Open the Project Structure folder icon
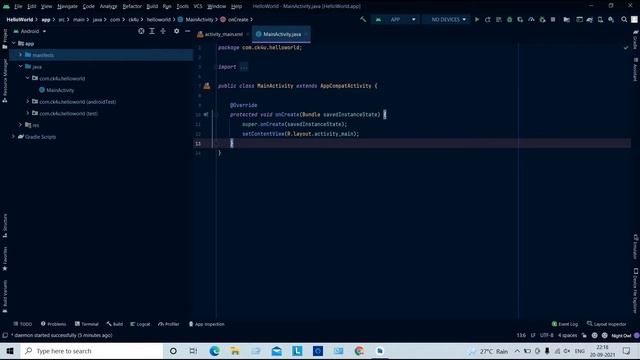 pyautogui.click(x=567, y=19)
